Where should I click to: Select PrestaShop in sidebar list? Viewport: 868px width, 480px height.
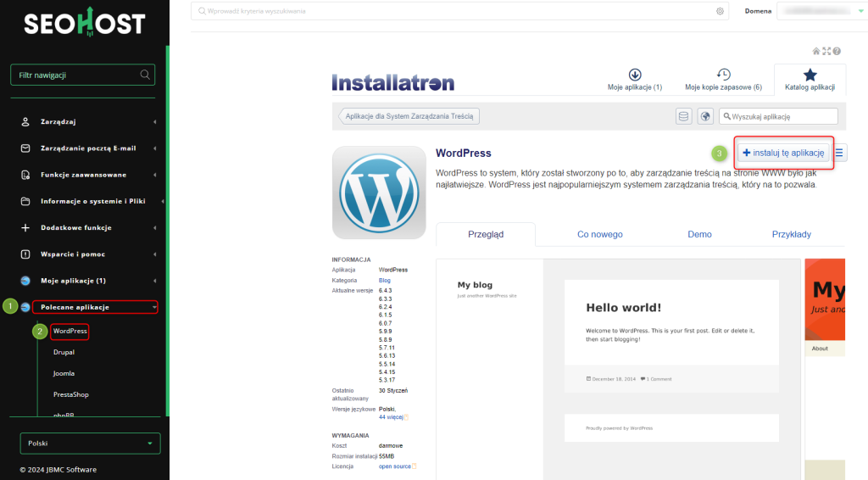tap(71, 394)
